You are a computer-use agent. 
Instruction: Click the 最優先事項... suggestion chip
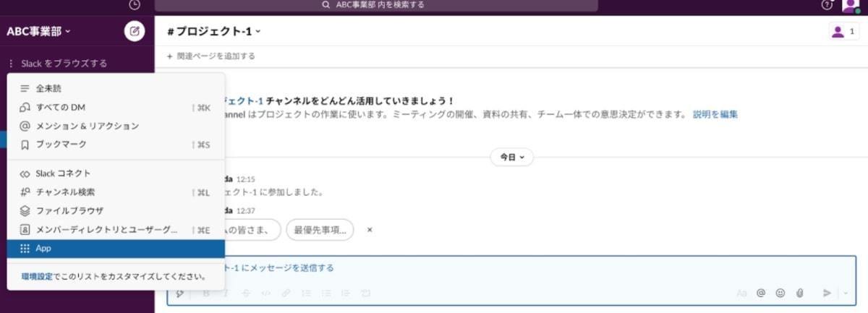(x=320, y=230)
